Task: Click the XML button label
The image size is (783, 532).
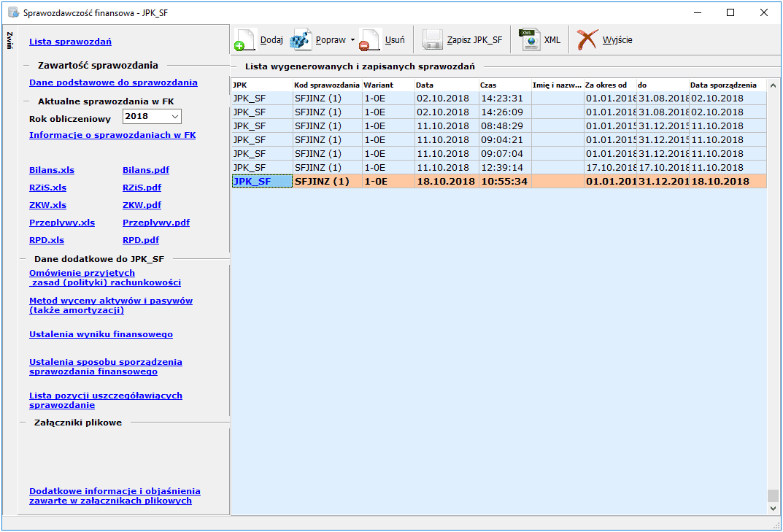Action: coord(552,40)
